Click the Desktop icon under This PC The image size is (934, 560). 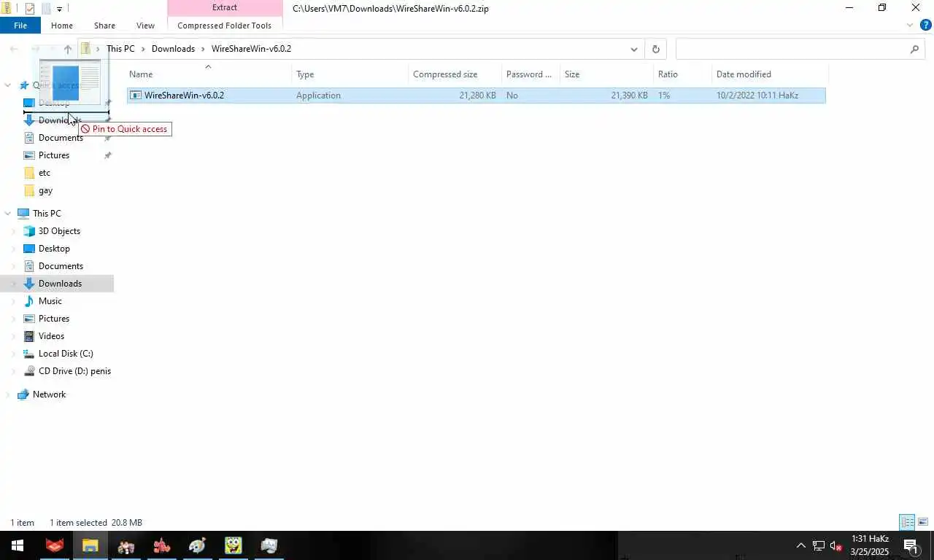click(29, 249)
